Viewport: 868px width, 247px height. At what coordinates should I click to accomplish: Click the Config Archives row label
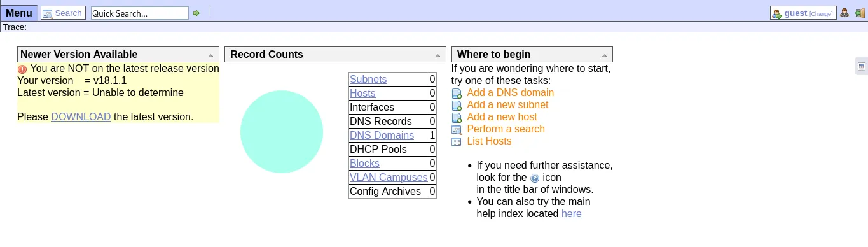tap(385, 191)
